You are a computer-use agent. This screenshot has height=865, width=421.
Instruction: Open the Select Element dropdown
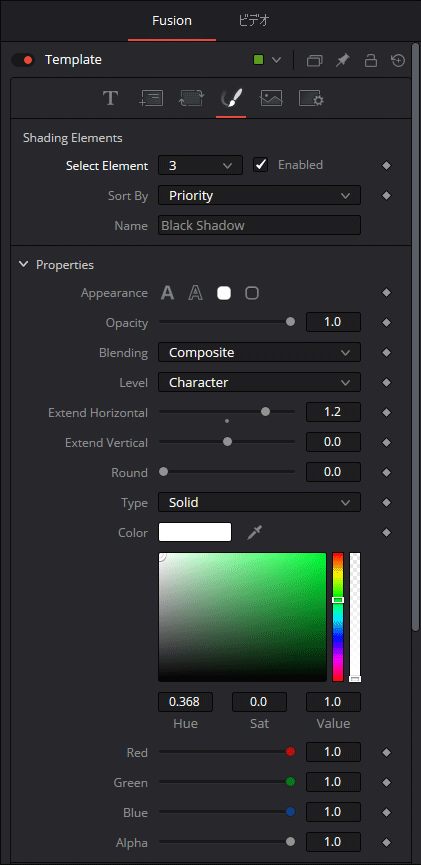tap(200, 165)
